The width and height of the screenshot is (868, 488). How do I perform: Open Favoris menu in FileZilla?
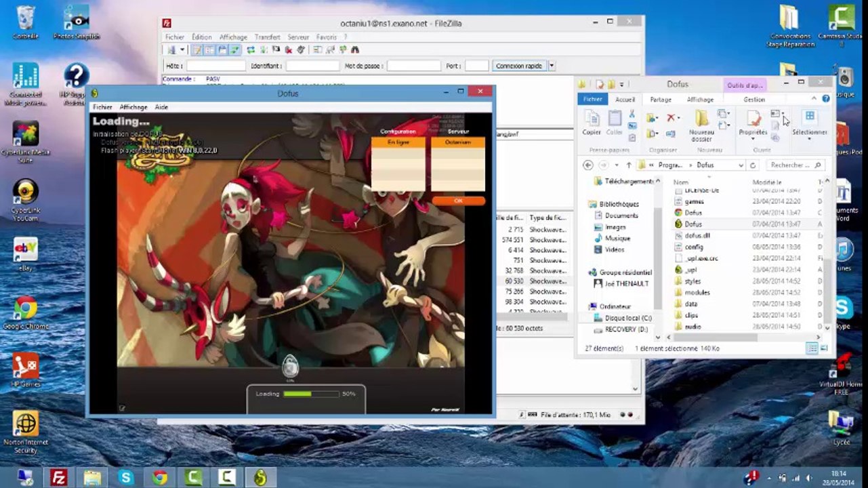click(x=326, y=37)
